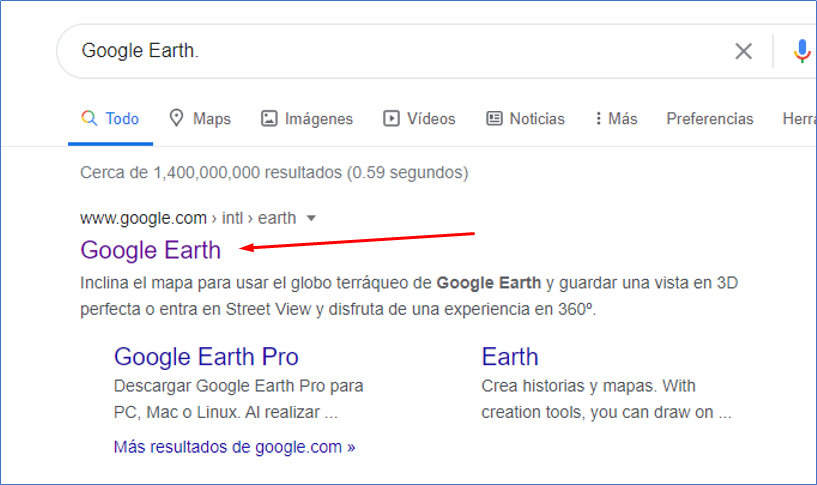Viewport: 817px width, 485px height.
Task: Follow the Earth sitelink
Action: click(x=509, y=356)
